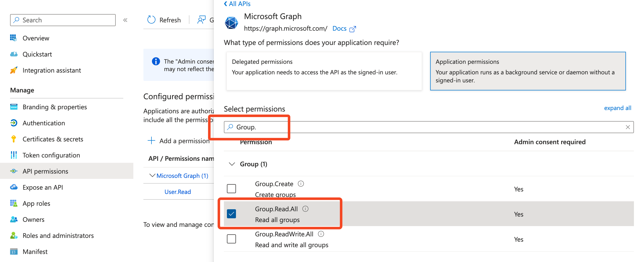Click the feedback person icon in toolbar
The height and width of the screenshot is (262, 644).
coord(201,20)
